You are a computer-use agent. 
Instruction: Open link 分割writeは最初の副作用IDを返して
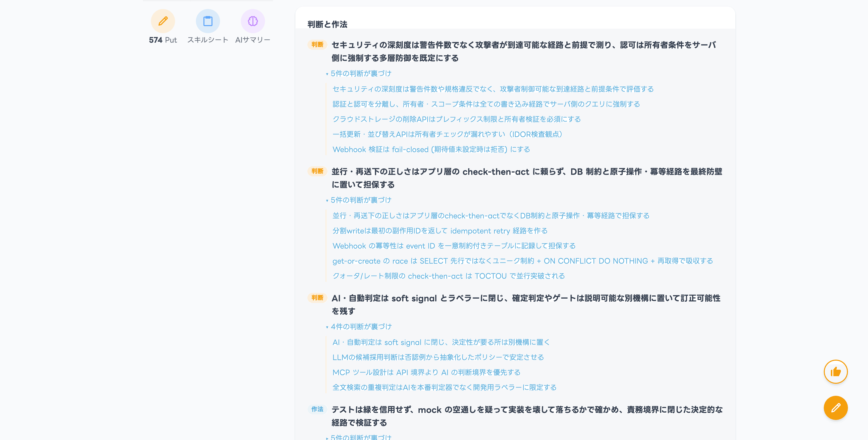440,231
